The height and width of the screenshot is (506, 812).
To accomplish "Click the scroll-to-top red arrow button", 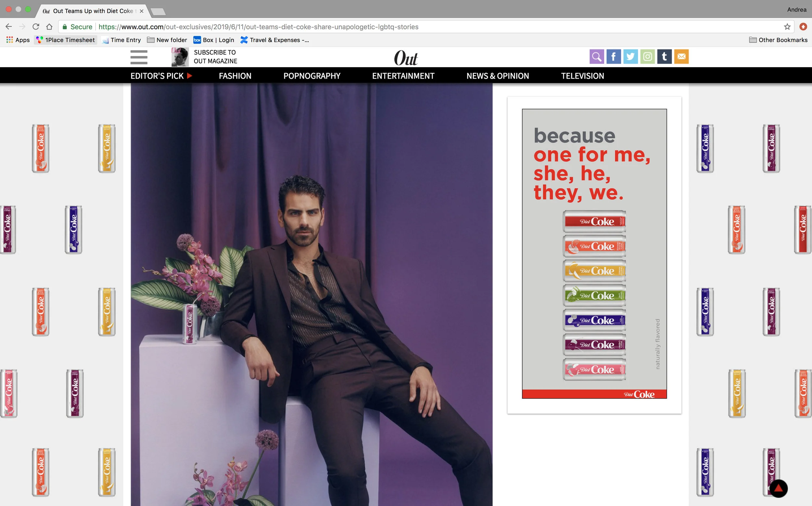I will [778, 488].
